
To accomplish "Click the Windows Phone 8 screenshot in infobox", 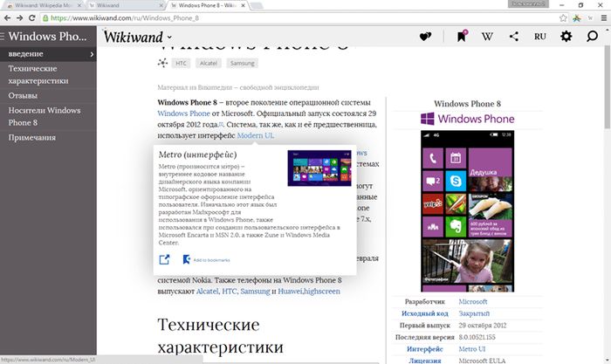I will click(467, 210).
